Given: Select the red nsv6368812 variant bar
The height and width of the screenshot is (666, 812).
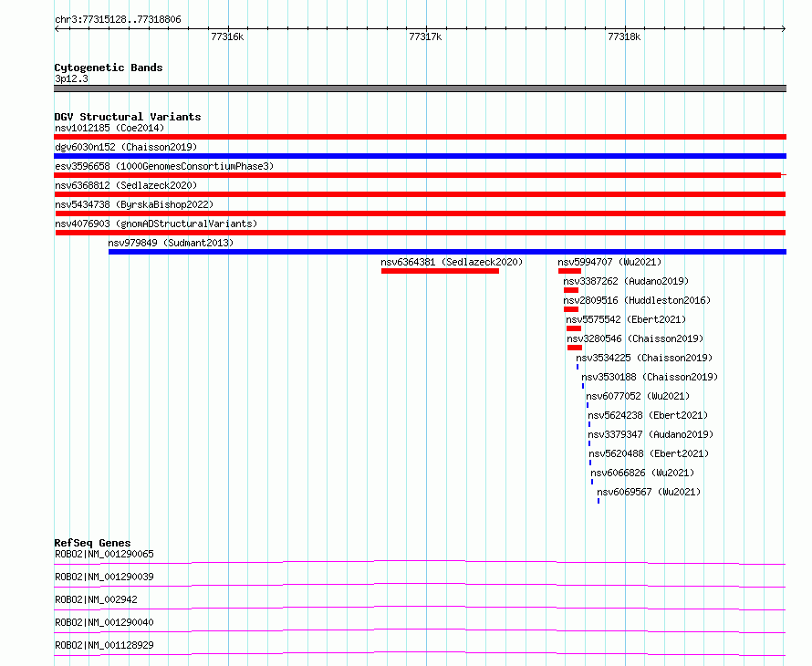Looking at the screenshot, I should tap(420, 194).
